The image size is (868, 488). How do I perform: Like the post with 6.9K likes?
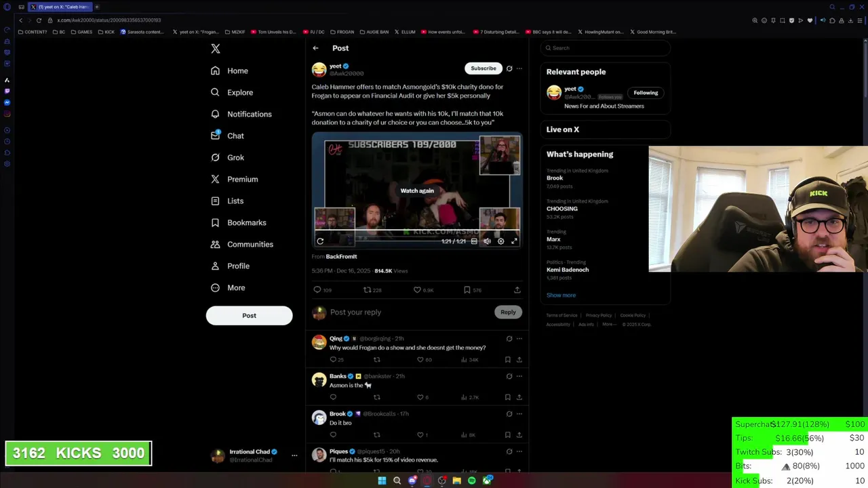417,290
